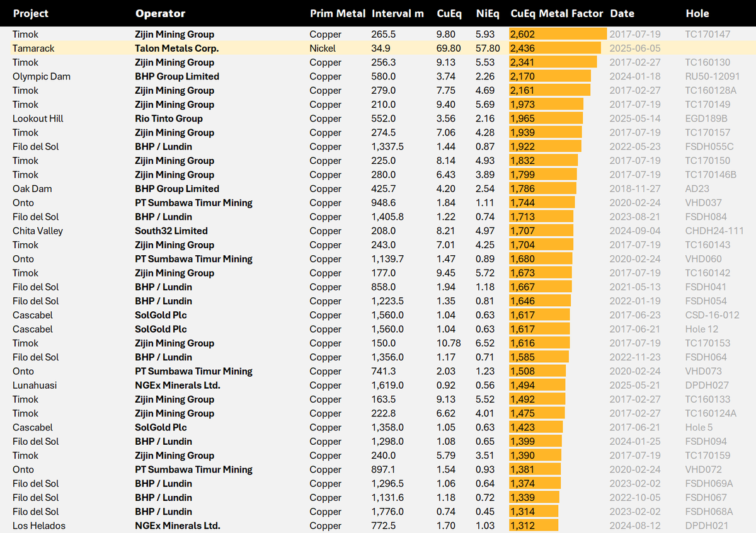Click the CuEq column header
Image resolution: width=756 pixels, height=533 pixels.
pyautogui.click(x=449, y=13)
